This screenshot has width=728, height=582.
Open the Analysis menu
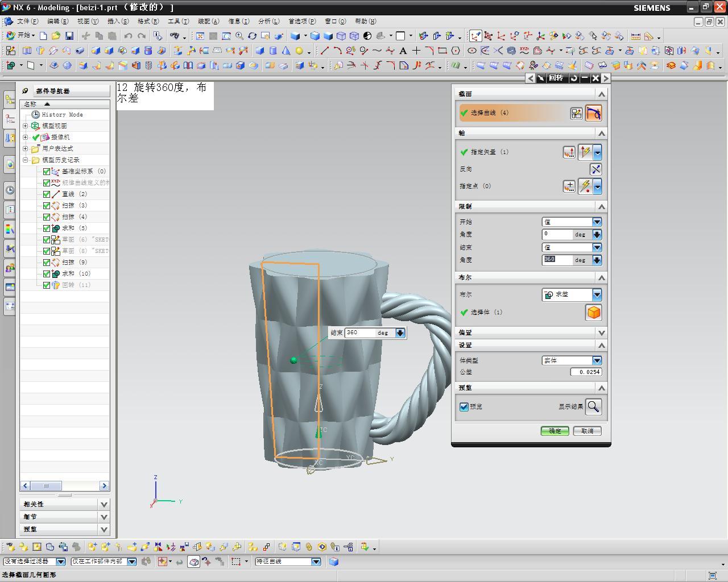(268, 21)
